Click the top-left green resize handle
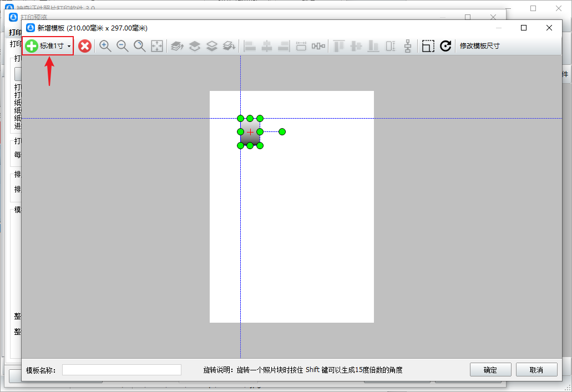Viewport: 572px width, 392px height. pos(240,118)
